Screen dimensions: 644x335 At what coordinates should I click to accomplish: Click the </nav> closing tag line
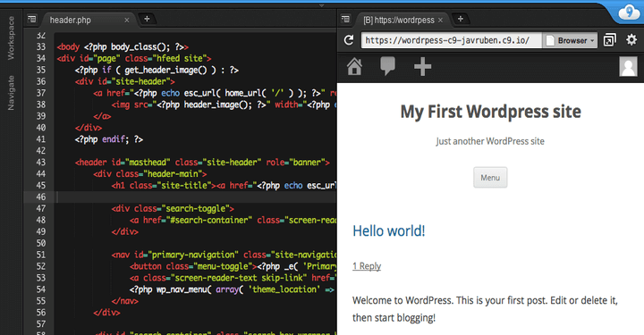point(125,301)
